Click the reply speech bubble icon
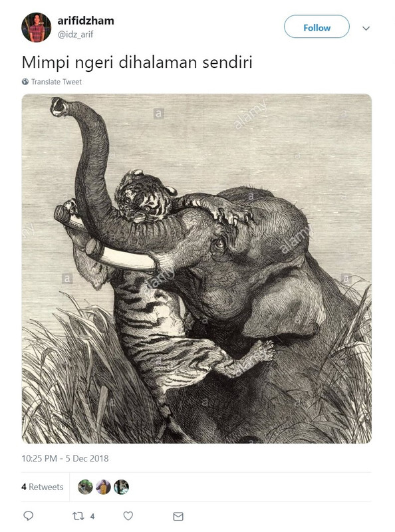The width and height of the screenshot is (395, 532). (28, 516)
